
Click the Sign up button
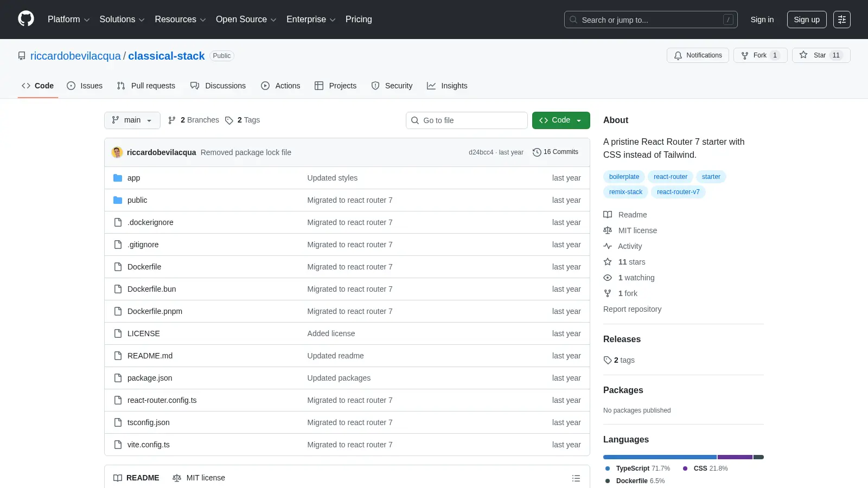coord(807,20)
